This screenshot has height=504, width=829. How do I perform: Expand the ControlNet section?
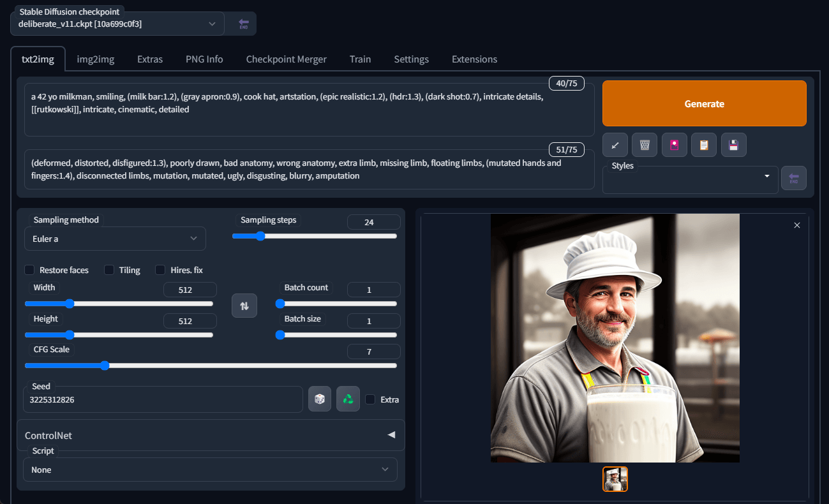tap(211, 435)
